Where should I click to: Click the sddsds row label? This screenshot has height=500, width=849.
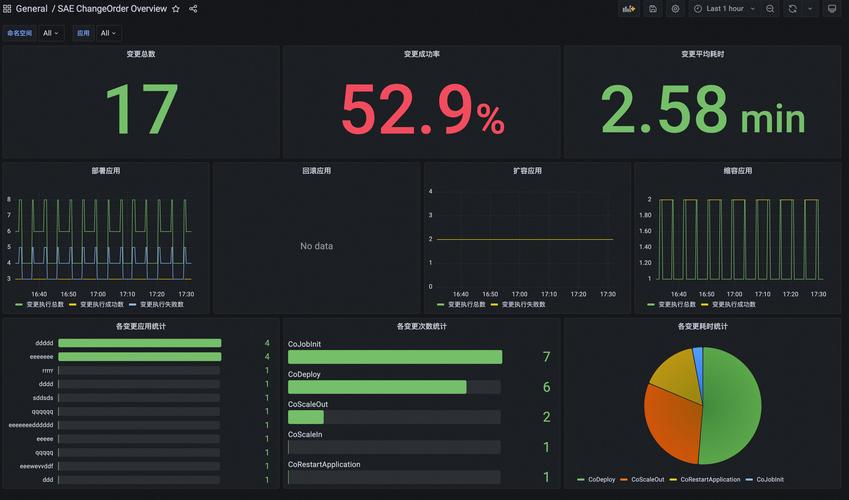click(x=43, y=398)
